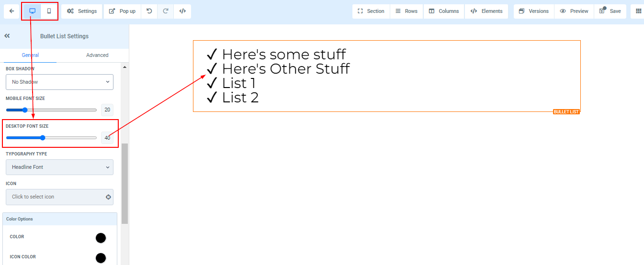Click the Preview button
644x265 pixels.
[x=574, y=11]
